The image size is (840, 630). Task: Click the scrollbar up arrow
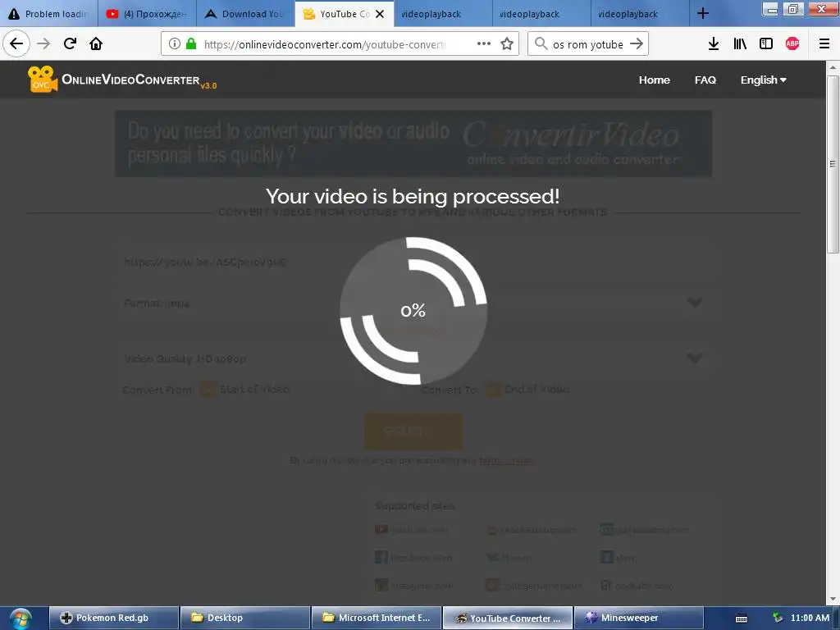pos(833,67)
